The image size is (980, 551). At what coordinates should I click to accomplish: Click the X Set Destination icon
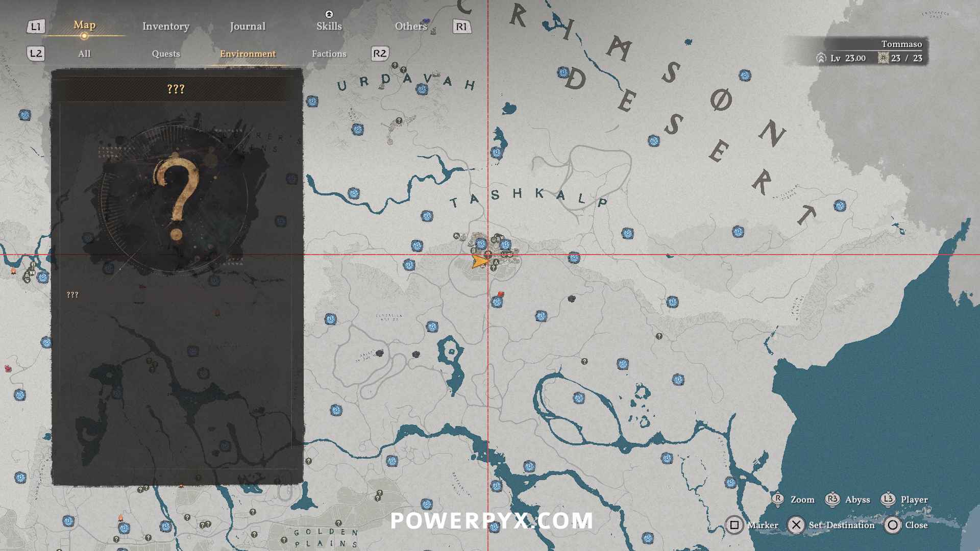point(796,525)
